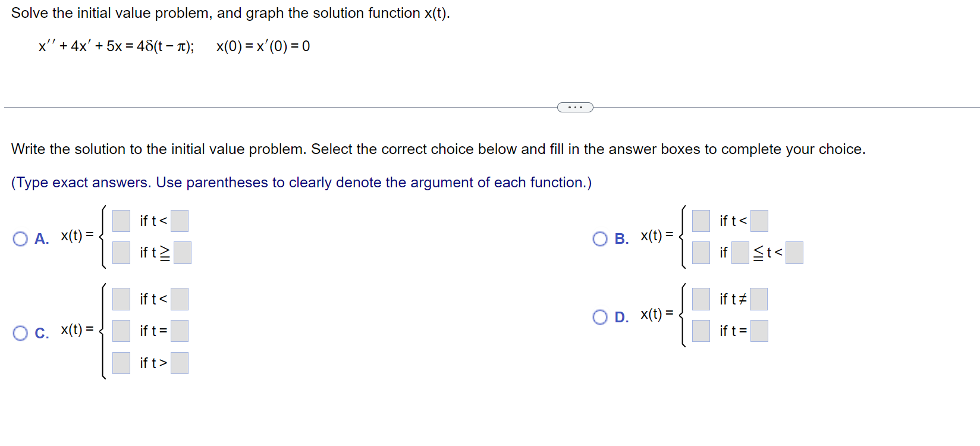Click the 'if t >' value box in choice C
Screen dimensions: 980x446
tap(180, 363)
